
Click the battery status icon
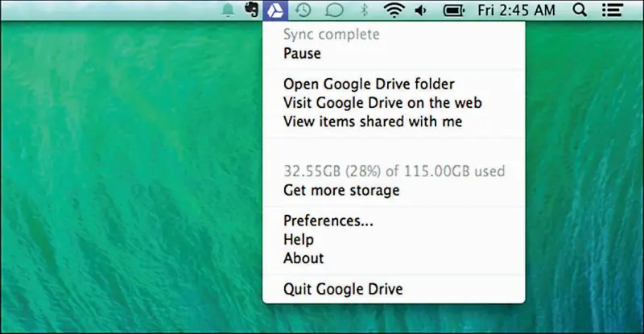[x=454, y=10]
